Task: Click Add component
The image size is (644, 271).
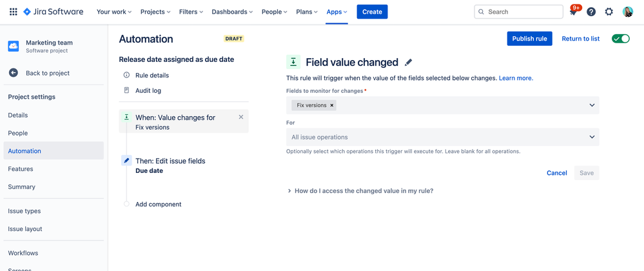Action: [x=158, y=204]
